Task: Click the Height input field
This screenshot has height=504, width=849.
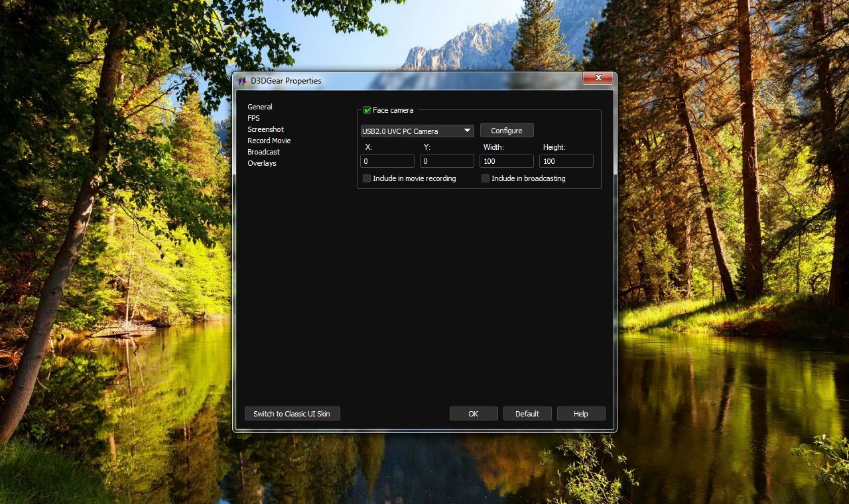Action: click(x=566, y=161)
